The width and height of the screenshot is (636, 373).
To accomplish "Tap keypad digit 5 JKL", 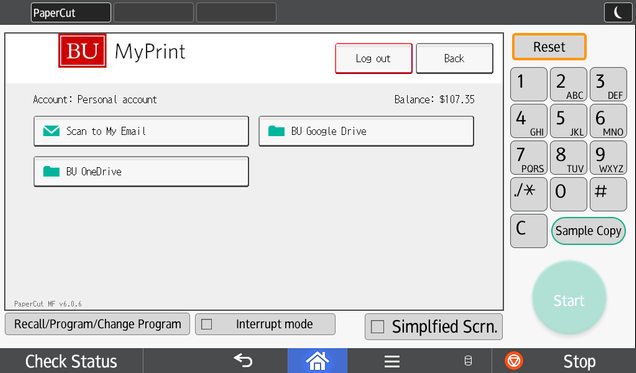I will coord(568,121).
